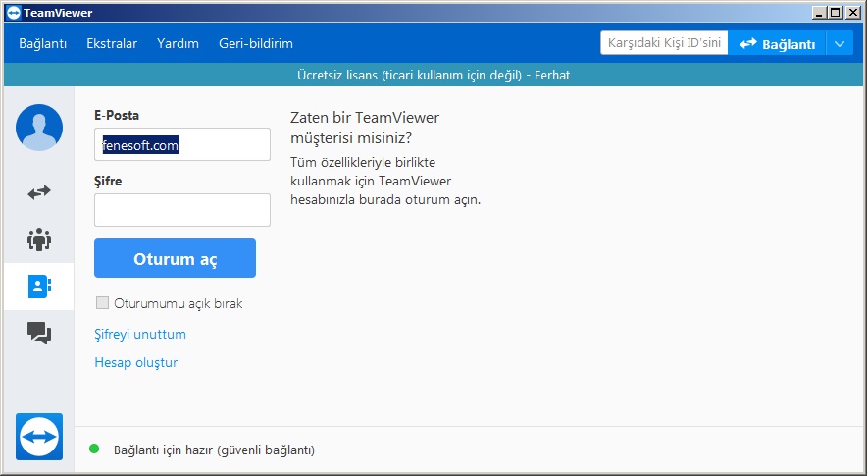Open the Geri-bildirim menu
The height and width of the screenshot is (476, 868).
256,43
